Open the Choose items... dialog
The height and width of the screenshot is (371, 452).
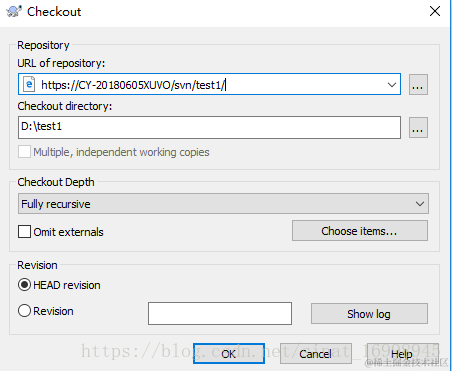360,231
